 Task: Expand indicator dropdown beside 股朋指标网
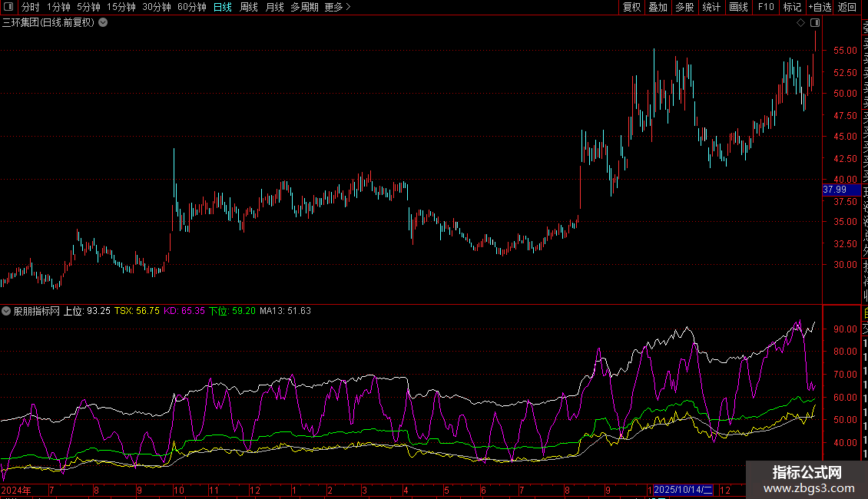6,311
